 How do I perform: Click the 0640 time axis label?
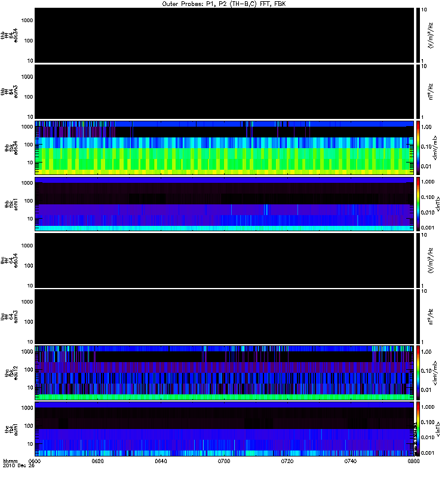pos(161,461)
